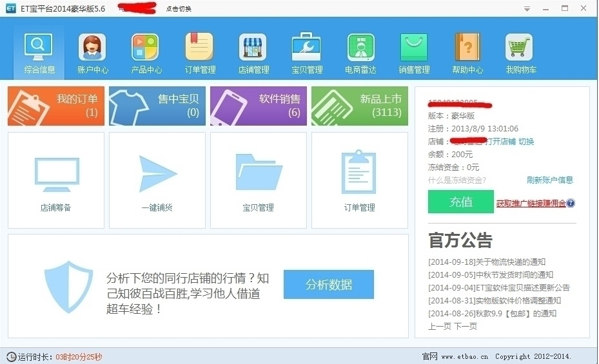The height and width of the screenshot is (364, 599).
Task: Go to 上一页 of announcements
Action: tap(439, 326)
